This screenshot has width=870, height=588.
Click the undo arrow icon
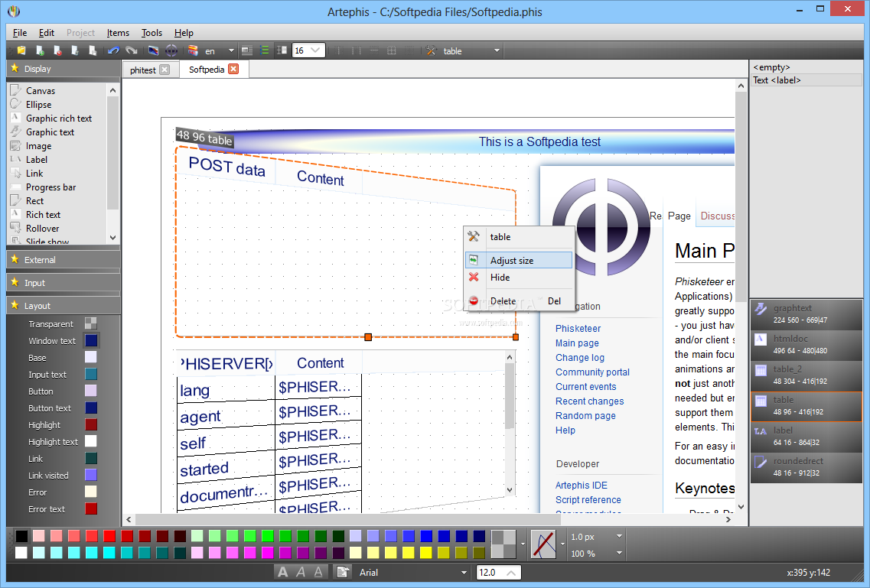tap(113, 50)
